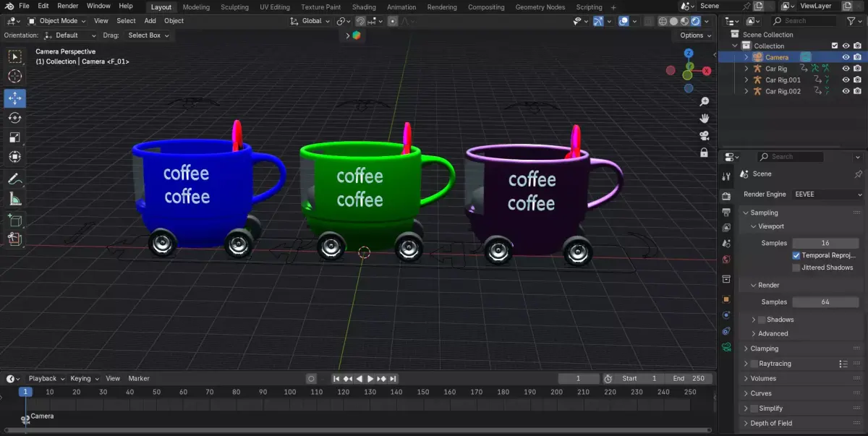This screenshot has width=868, height=436.
Task: Hide Car Rig.001 via eye icon
Action: tap(846, 80)
